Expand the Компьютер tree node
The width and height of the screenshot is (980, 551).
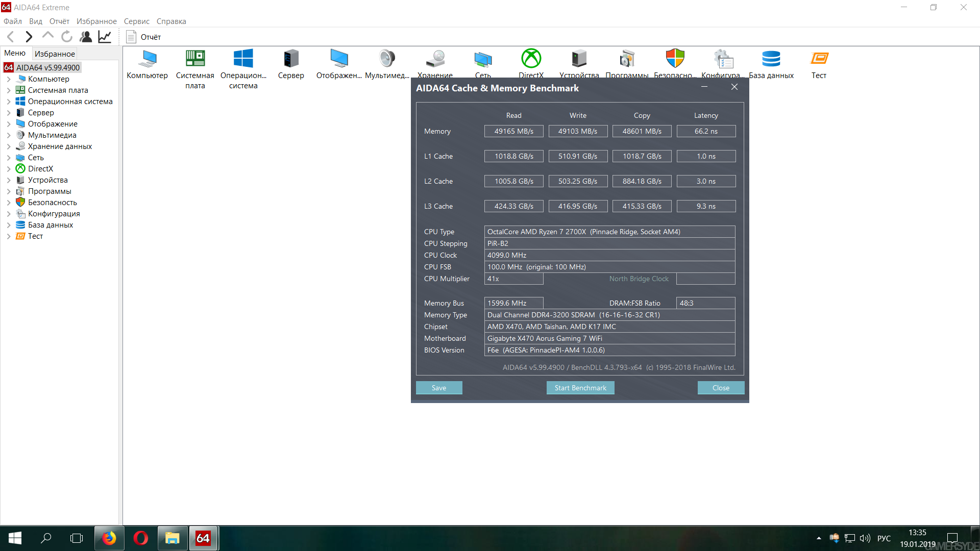[9, 79]
